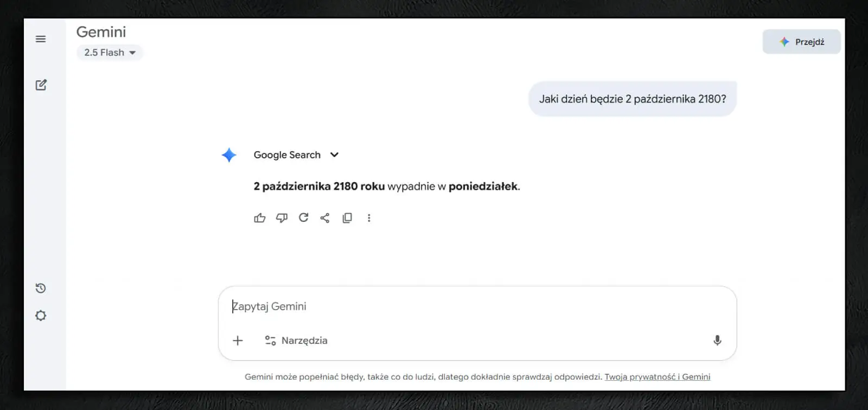Open activity history clock icon
Screen dimensions: 868x410
click(41, 288)
